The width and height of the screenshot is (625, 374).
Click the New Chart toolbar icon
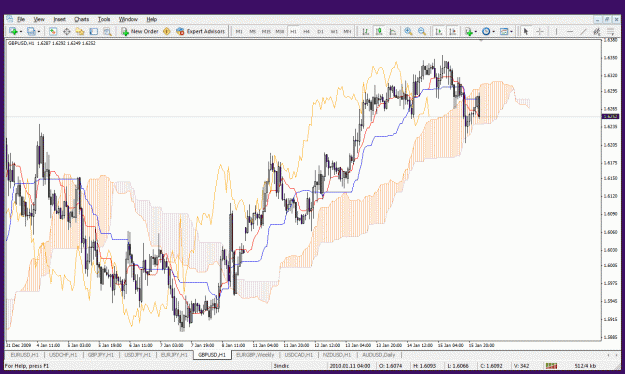[x=13, y=31]
